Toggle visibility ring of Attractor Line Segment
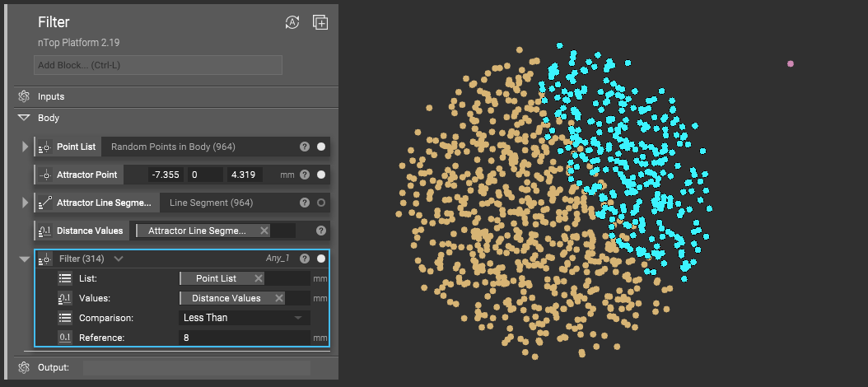868x387 pixels. point(321,203)
